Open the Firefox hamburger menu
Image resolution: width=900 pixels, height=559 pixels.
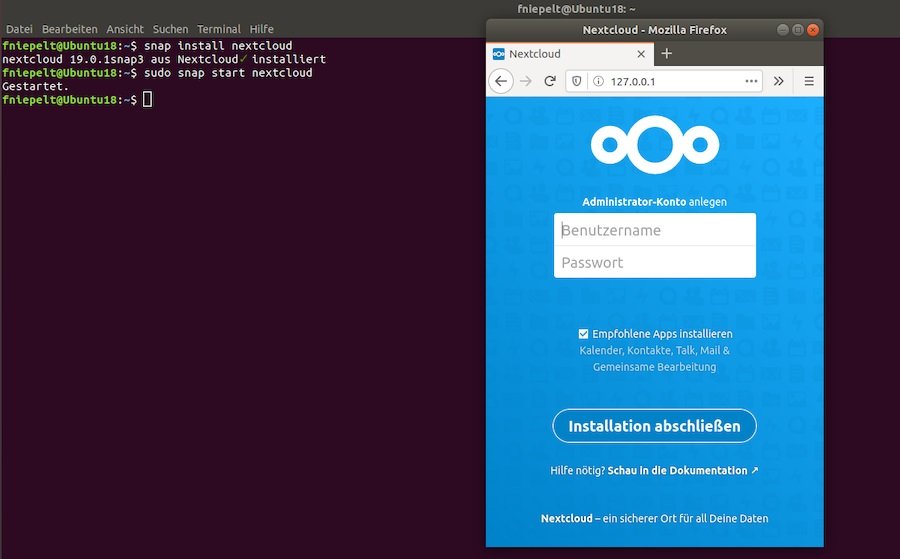[808, 81]
